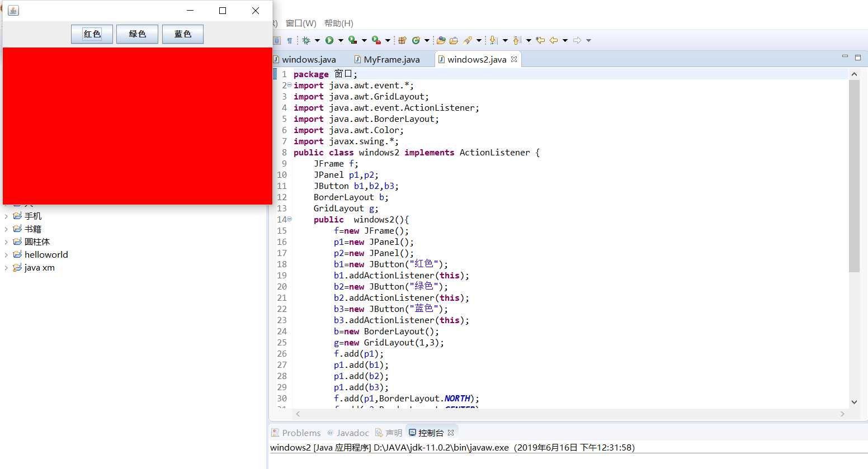Toggle block selection mode toolbar icon
This screenshot has height=469, width=868.
tap(276, 40)
